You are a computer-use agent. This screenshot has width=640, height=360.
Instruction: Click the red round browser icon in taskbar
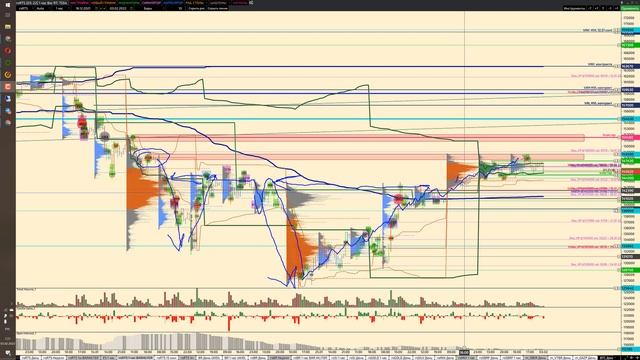click(8, 51)
